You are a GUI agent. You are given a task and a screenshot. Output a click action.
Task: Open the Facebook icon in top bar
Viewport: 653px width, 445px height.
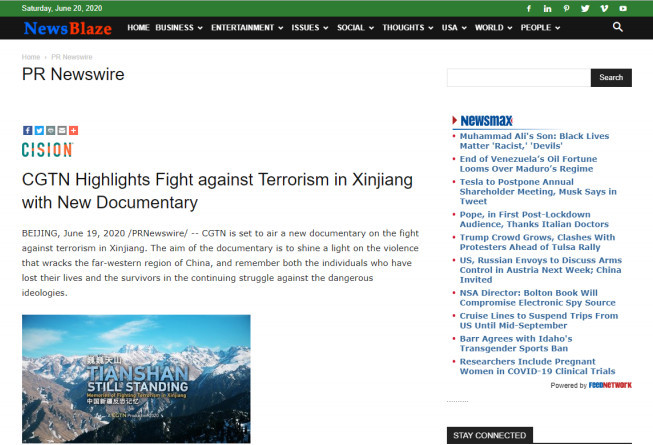pos(528,8)
